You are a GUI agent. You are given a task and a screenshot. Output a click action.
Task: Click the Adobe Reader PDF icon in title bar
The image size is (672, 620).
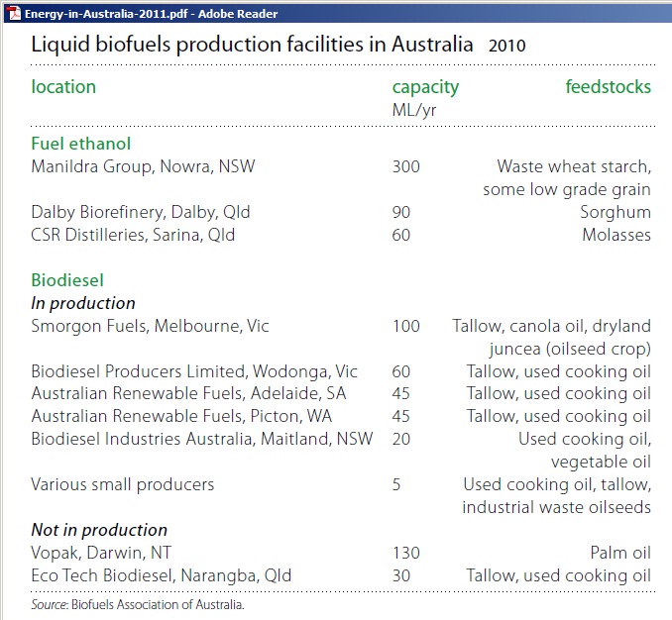click(x=14, y=13)
